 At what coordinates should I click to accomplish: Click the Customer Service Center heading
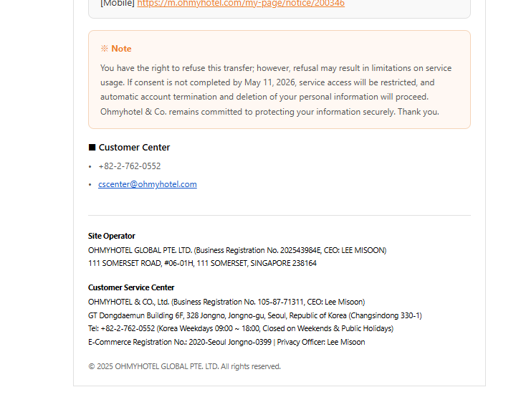(x=131, y=287)
